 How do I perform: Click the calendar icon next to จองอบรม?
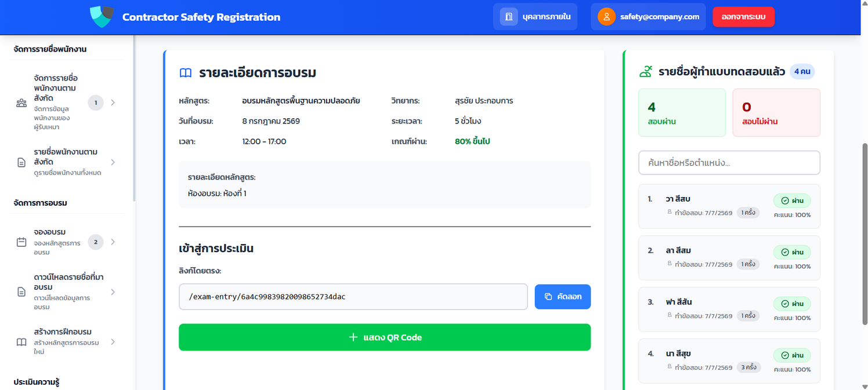coord(21,242)
